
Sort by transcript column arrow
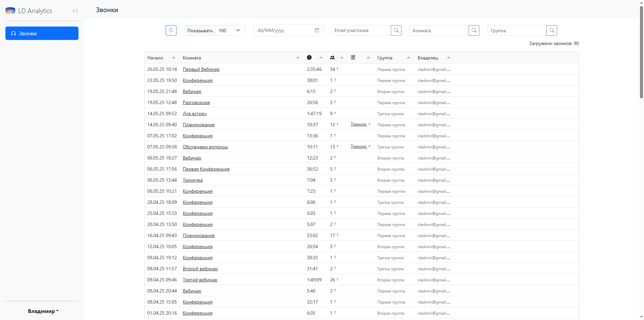368,57
